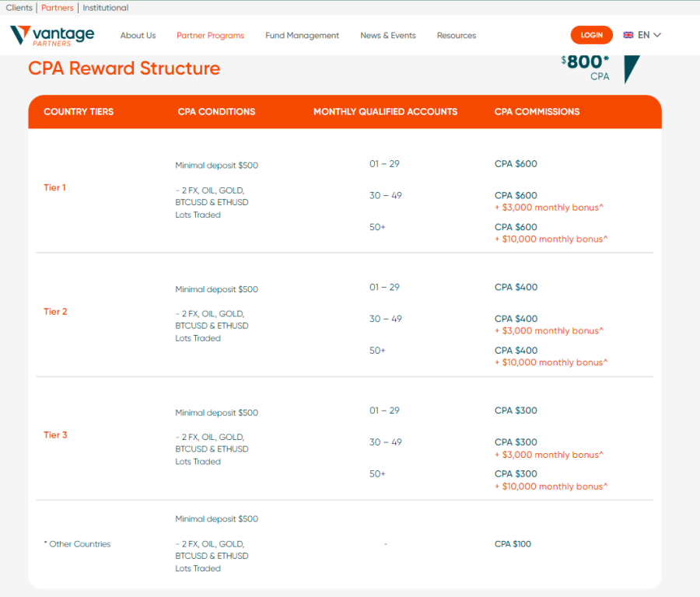Go to the Clients site link
700x597 pixels.
19,8
